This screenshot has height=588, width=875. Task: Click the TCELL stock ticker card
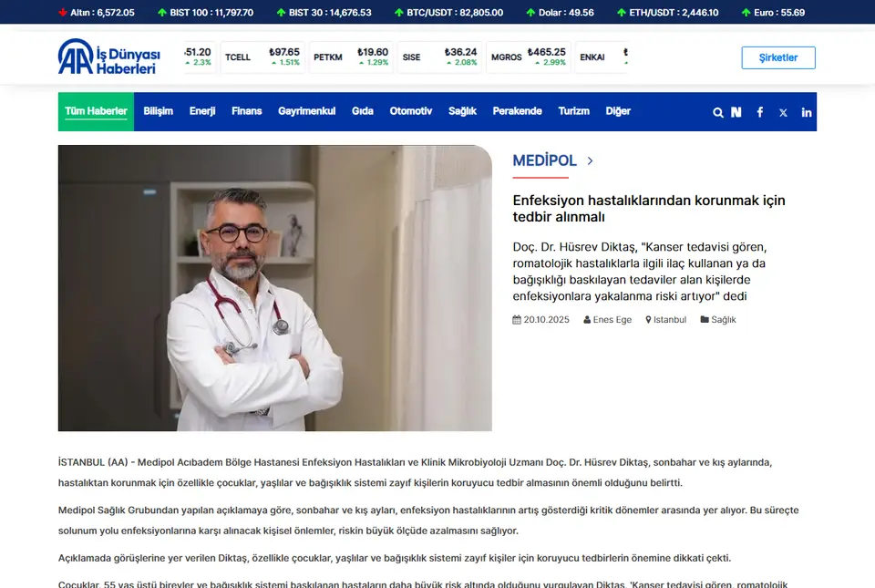tap(262, 57)
